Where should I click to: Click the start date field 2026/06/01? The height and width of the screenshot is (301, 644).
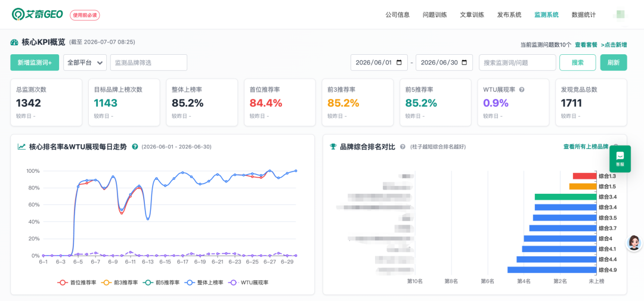(x=379, y=63)
